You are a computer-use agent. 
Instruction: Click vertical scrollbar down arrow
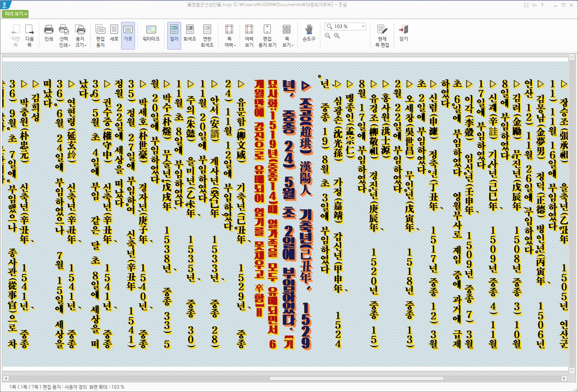point(573,370)
